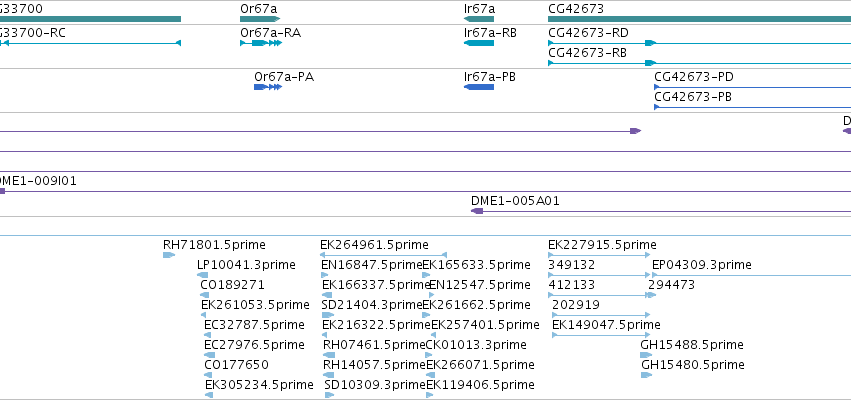Click SD10309.3prime EST glyph

pos(329,396)
